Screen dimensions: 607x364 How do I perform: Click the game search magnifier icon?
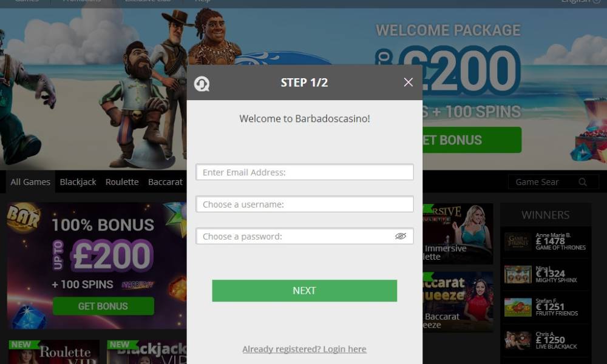tap(582, 182)
